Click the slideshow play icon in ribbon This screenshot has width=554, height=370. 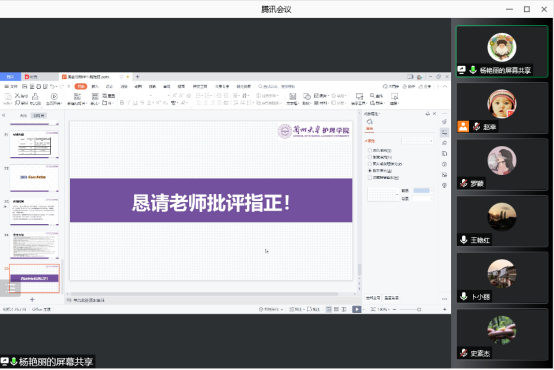point(54,96)
